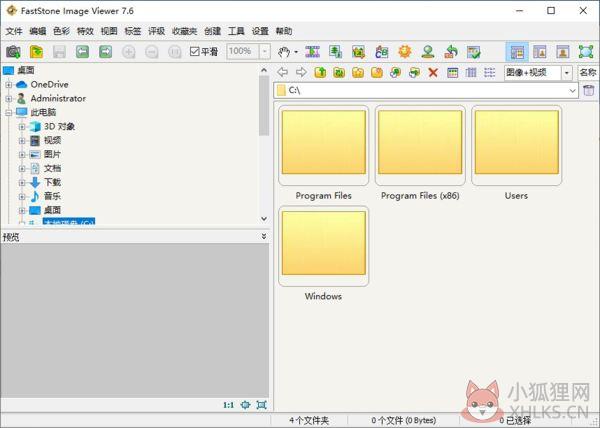Collapse the 预览 panel chevron
Viewport: 600px width, 428px height.
264,236
